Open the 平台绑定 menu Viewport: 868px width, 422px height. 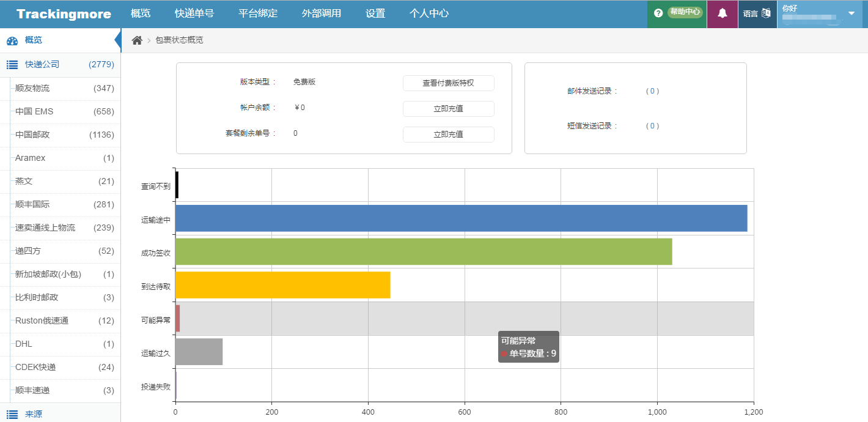(258, 13)
